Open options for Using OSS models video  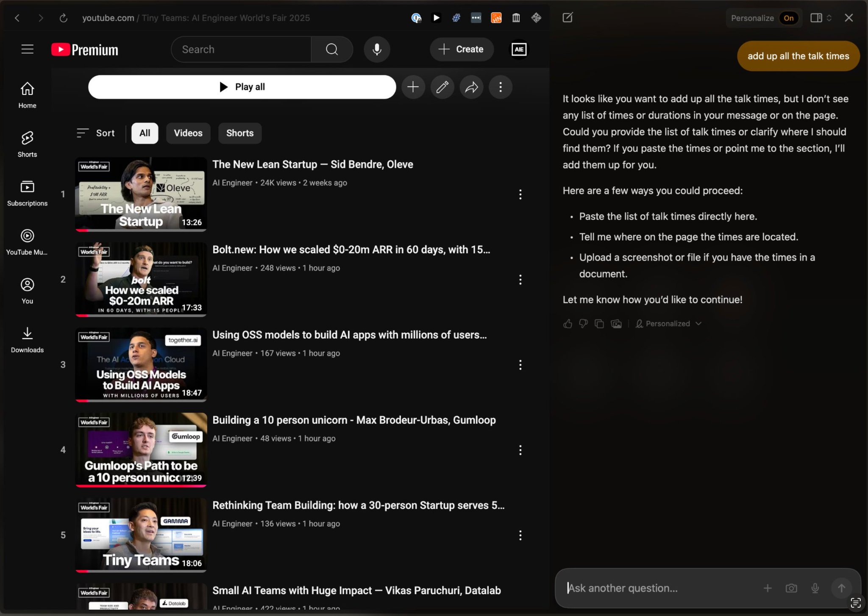[520, 365]
